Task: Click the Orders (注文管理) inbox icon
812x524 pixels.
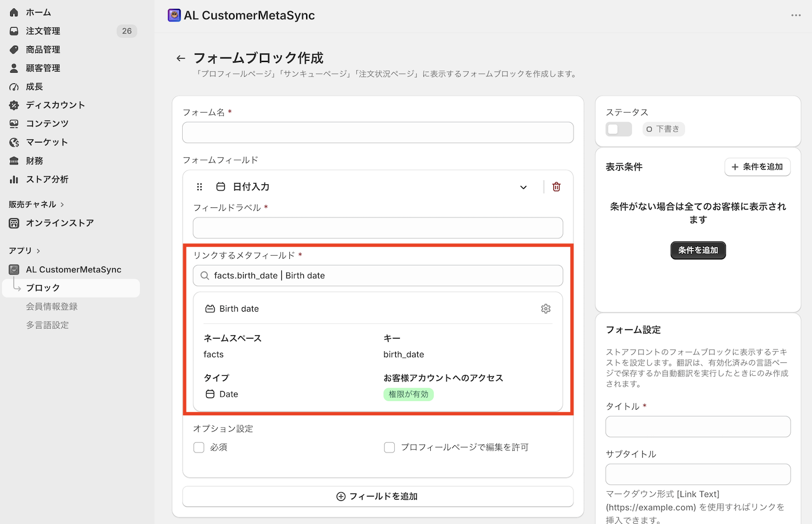Action: coord(14,31)
